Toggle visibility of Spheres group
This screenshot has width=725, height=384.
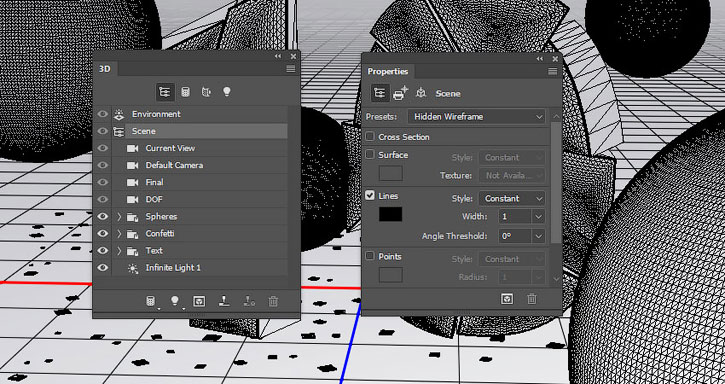click(103, 217)
